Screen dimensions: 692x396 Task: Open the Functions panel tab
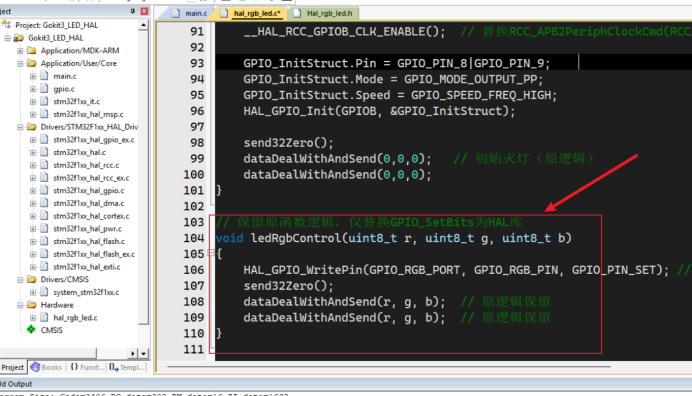87,367
